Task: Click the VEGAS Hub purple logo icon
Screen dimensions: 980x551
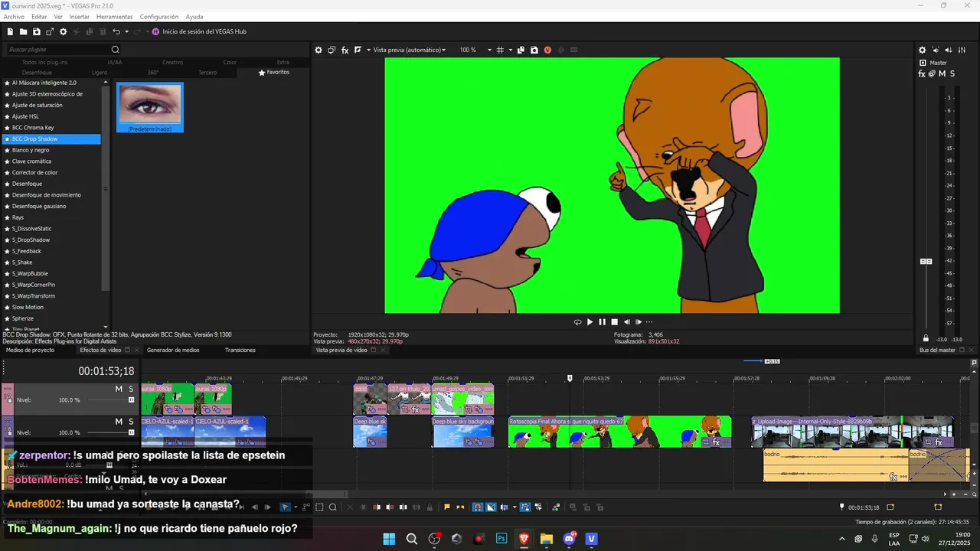Action: [155, 31]
